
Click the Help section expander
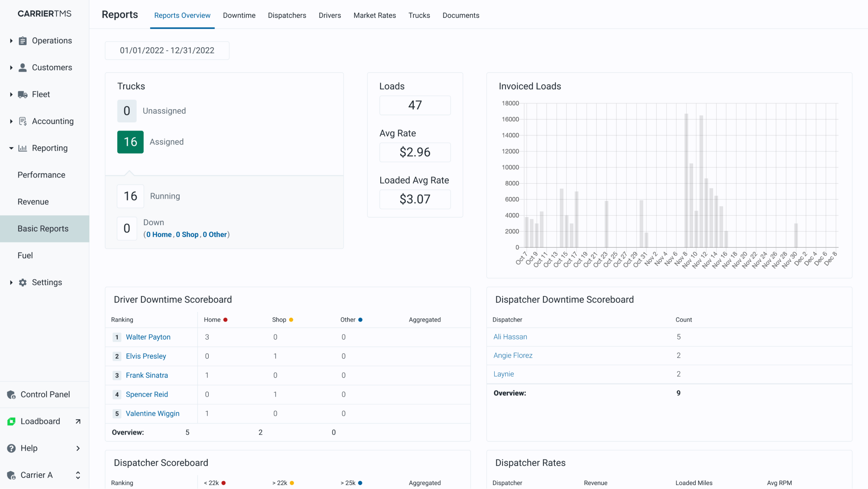[x=78, y=448]
